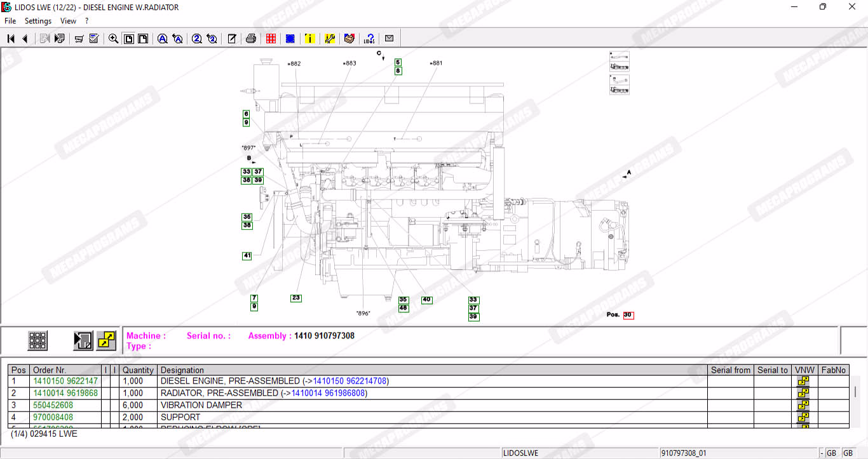
Task: Select the VIBRATION DAMPER designation cell
Action: (x=432, y=405)
